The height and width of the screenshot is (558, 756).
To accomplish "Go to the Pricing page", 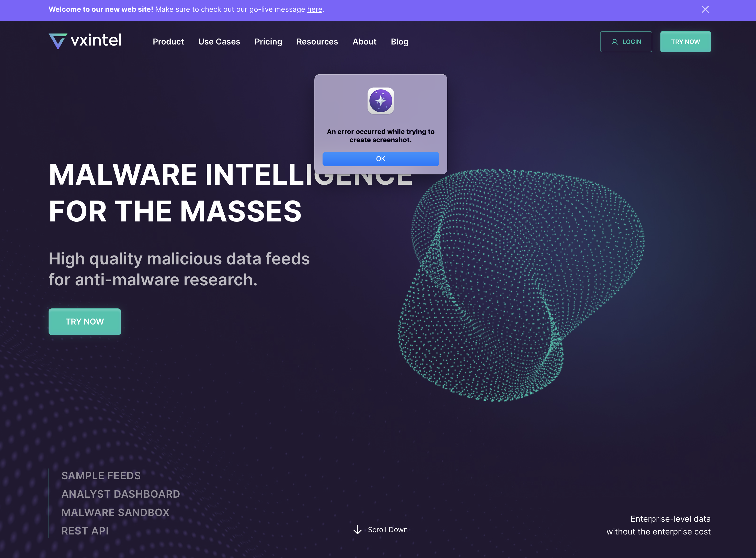I will 268,41.
